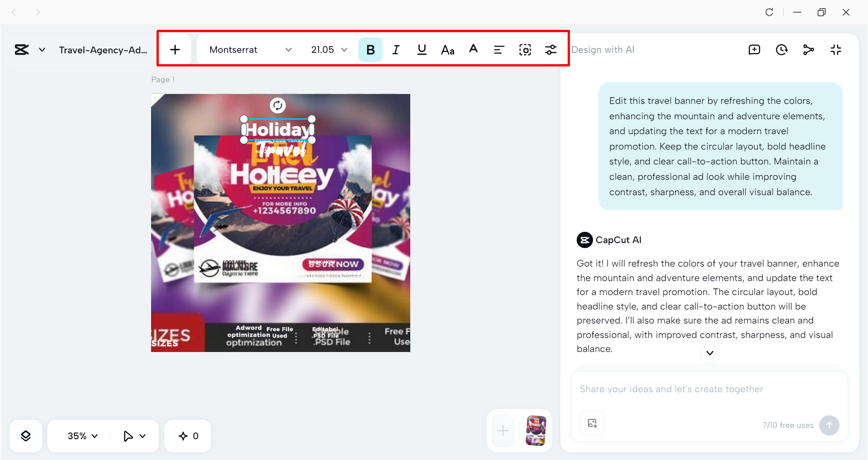The image size is (868, 460).
Task: Click the Page 1 label
Action: click(x=163, y=80)
